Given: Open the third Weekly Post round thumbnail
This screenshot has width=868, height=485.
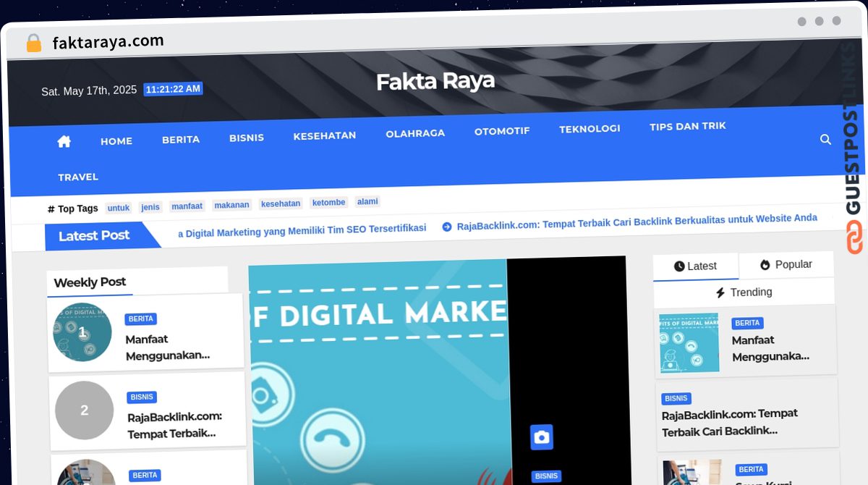Looking at the screenshot, I should point(87,472).
